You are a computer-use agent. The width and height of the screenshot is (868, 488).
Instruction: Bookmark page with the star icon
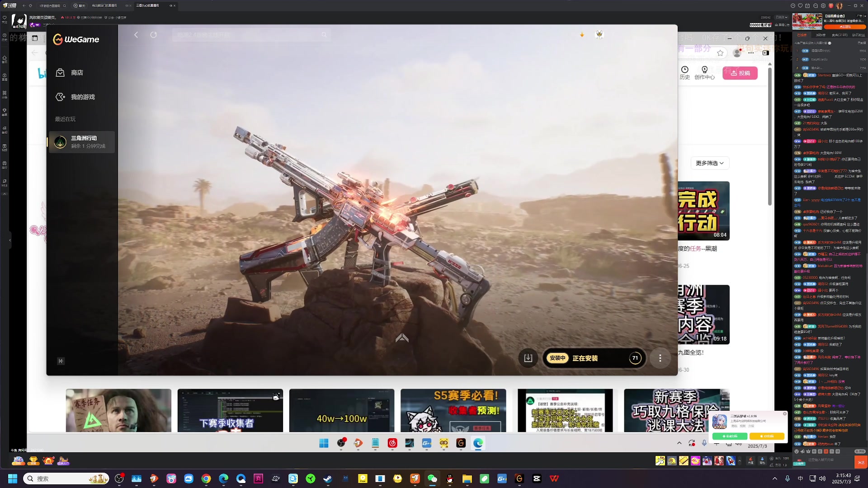(x=720, y=53)
